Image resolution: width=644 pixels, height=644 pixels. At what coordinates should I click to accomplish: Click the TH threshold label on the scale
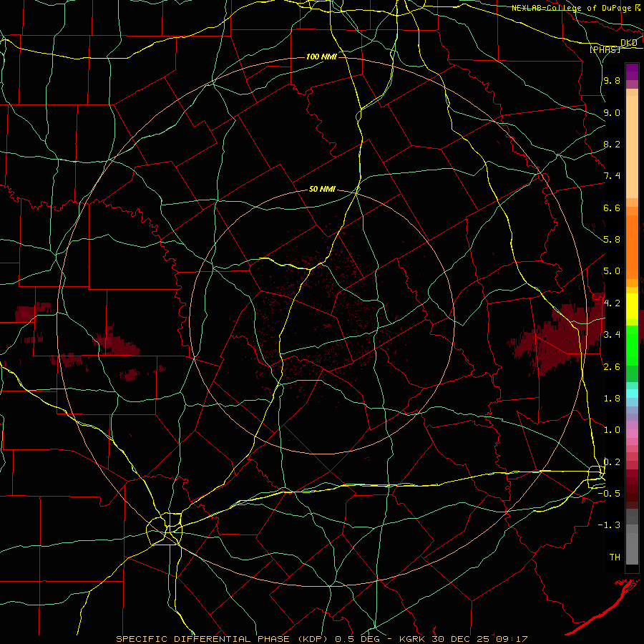pos(615,557)
